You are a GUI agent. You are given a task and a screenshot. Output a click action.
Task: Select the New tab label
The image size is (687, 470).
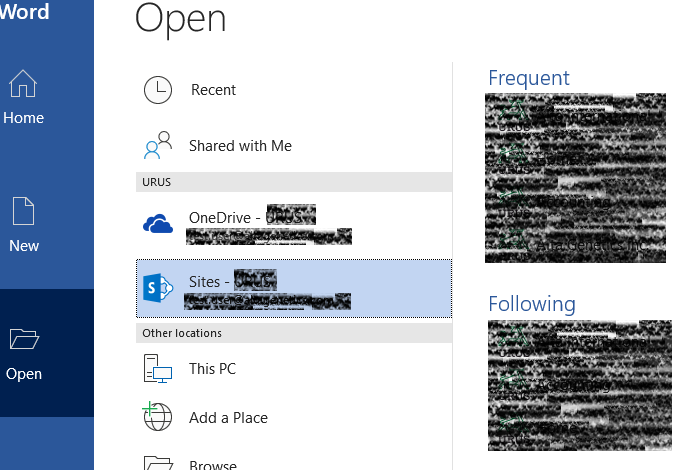click(x=24, y=246)
